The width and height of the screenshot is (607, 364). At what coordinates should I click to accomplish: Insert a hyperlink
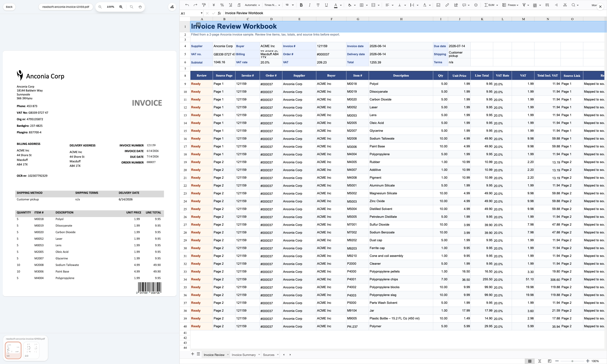pyautogui.click(x=447, y=5)
